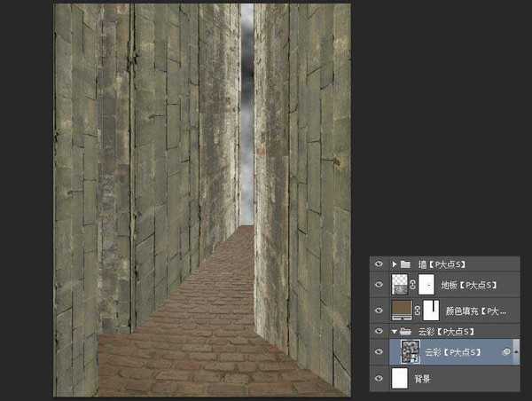Expand the 墙 layer group

[x=394, y=263]
